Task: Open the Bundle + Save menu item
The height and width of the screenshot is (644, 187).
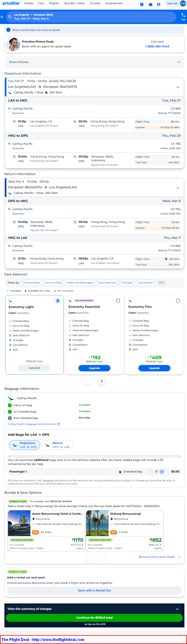Action: tap(75, 3)
